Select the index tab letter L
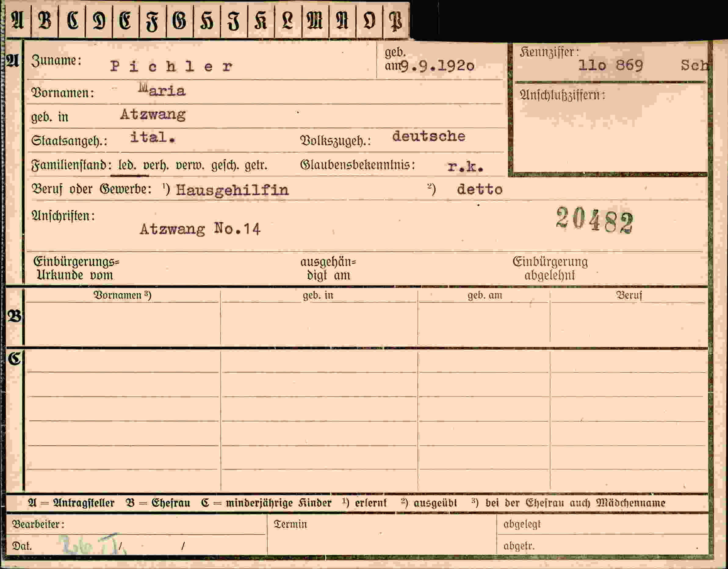 pyautogui.click(x=288, y=21)
